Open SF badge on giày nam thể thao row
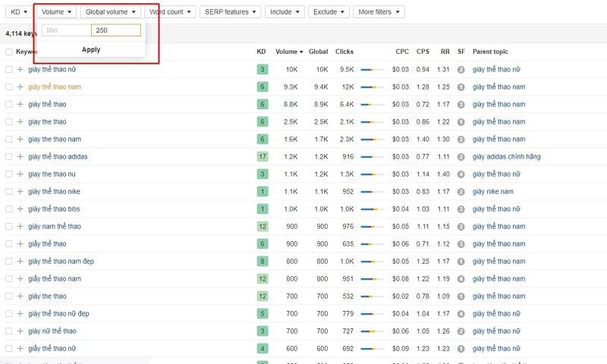 pos(461,227)
